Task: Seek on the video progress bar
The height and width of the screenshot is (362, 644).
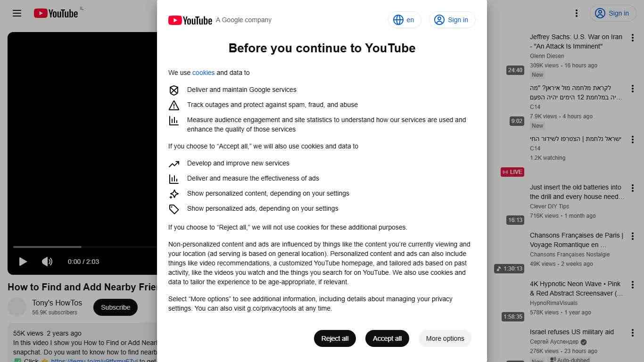Action: 85,247
